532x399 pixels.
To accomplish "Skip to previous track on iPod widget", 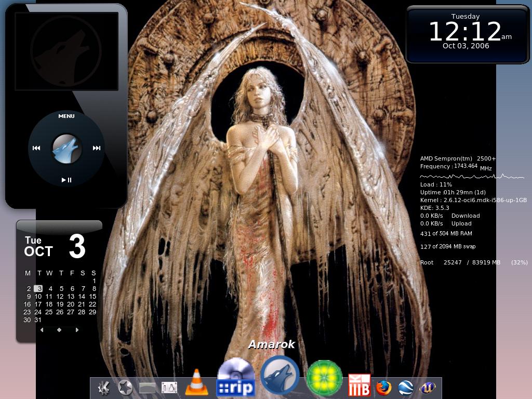I will [36, 148].
